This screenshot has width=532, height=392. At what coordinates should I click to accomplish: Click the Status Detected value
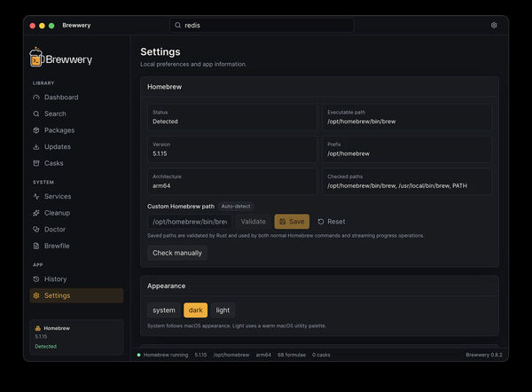coord(165,122)
